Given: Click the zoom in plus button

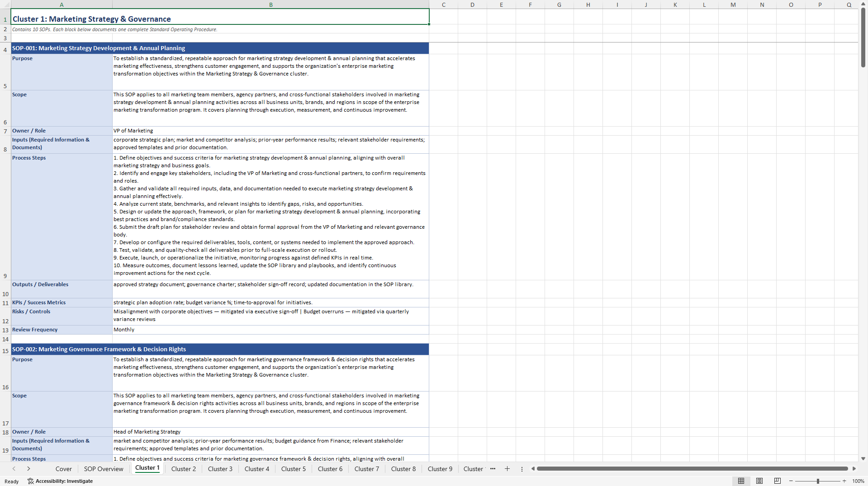Looking at the screenshot, I should coord(844,481).
